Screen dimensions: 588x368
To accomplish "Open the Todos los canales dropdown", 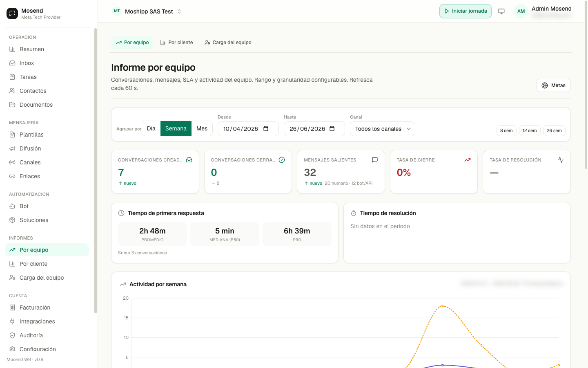I will 383,129.
